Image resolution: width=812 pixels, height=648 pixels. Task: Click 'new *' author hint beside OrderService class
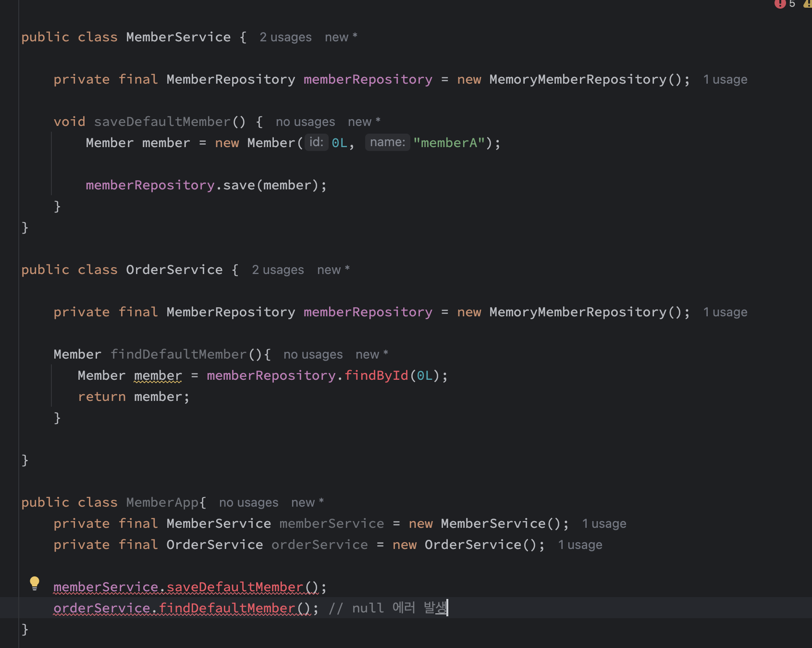click(333, 270)
